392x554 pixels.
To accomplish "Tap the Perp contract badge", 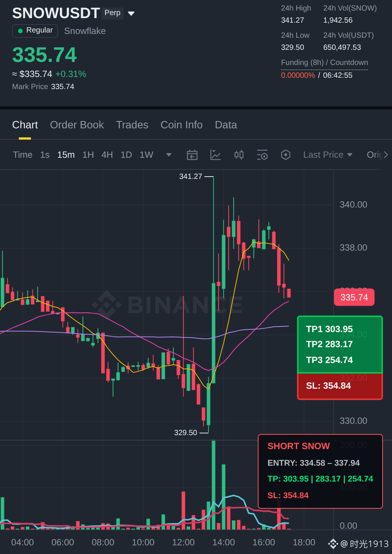I will tap(112, 13).
